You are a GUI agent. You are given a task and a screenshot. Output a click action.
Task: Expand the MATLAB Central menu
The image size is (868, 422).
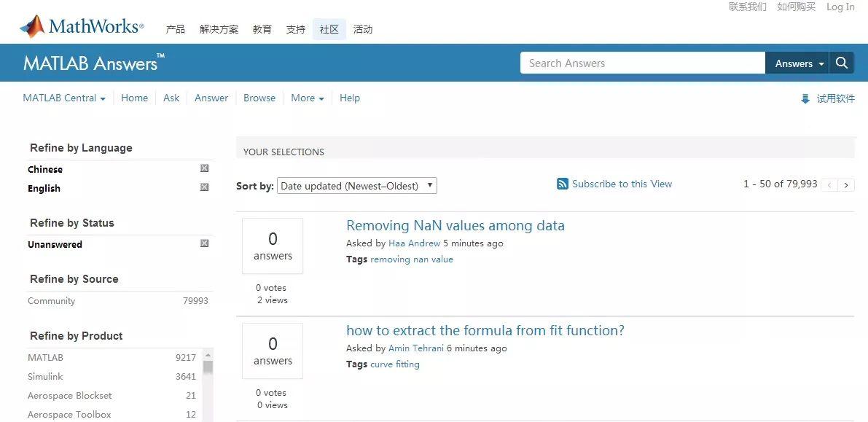click(x=64, y=98)
